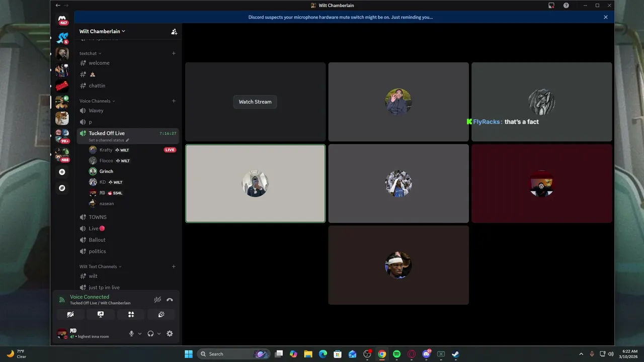644x362 pixels.
Task: Join the Ballout voice channel
Action: pyautogui.click(x=128, y=240)
